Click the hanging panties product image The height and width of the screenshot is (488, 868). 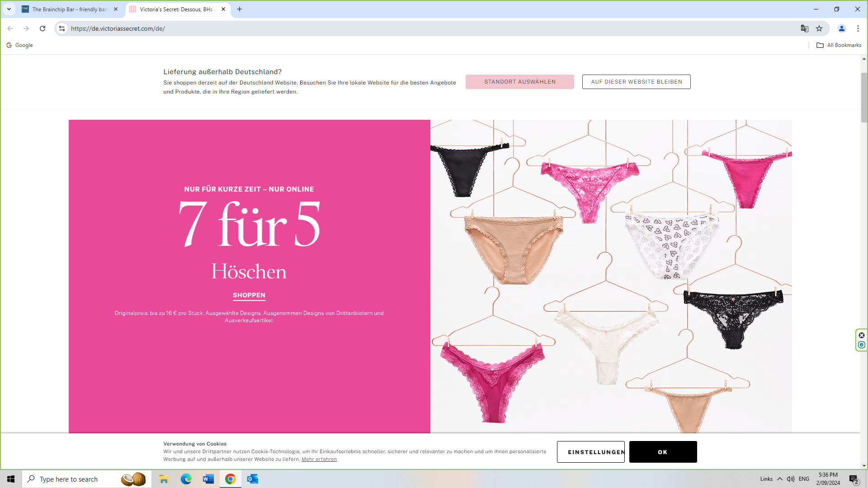611,276
